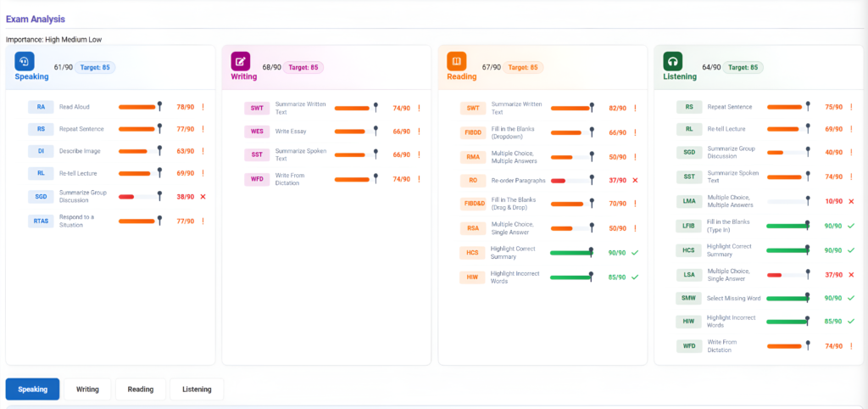
Task: Select the Speaking tab button
Action: coord(32,389)
